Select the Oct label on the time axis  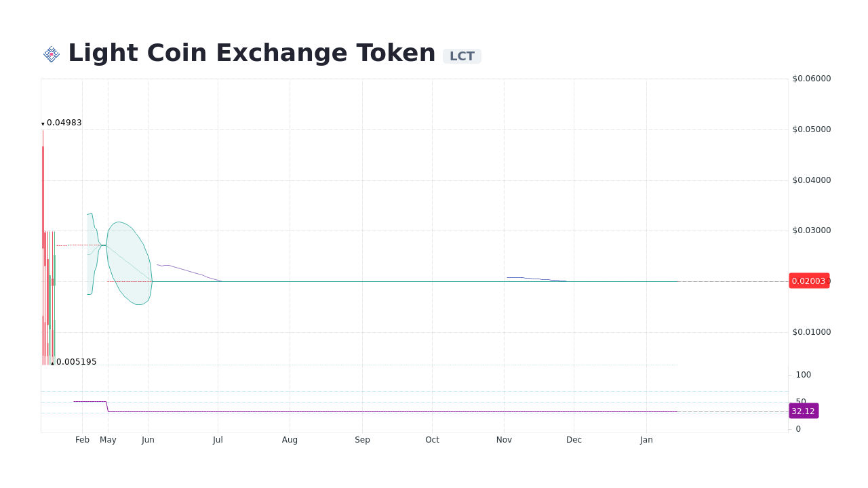pos(432,440)
